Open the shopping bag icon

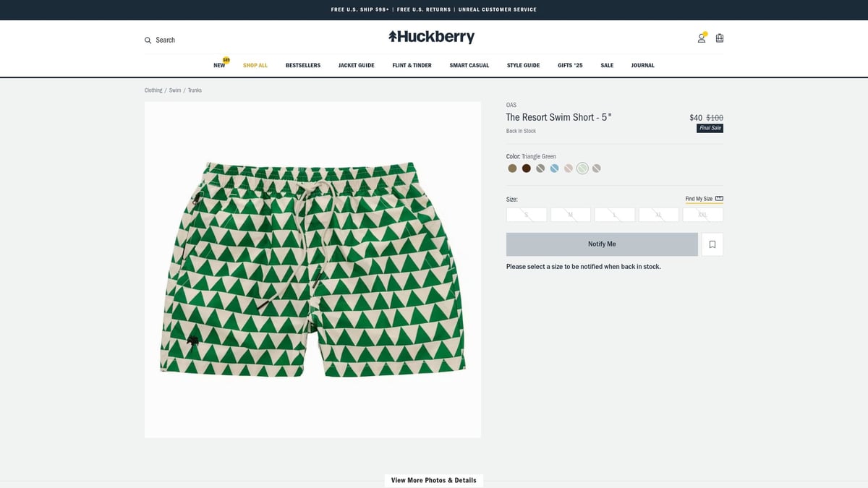[x=719, y=38]
